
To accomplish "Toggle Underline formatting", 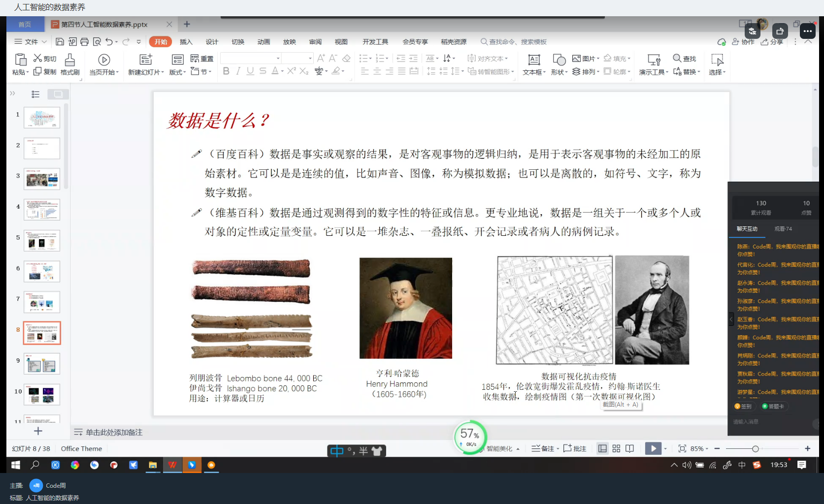I will pyautogui.click(x=250, y=71).
